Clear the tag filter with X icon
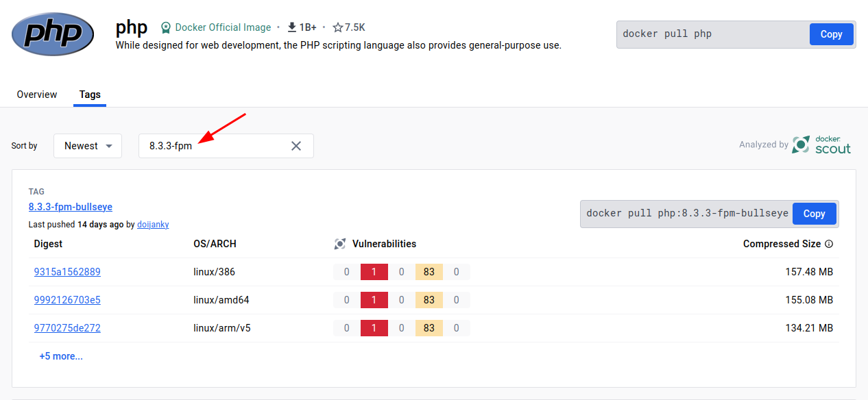The height and width of the screenshot is (400, 868). click(296, 146)
